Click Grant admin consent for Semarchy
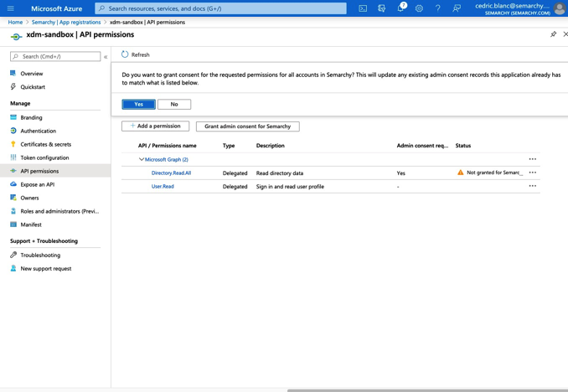This screenshot has width=568, height=392. pyautogui.click(x=247, y=126)
